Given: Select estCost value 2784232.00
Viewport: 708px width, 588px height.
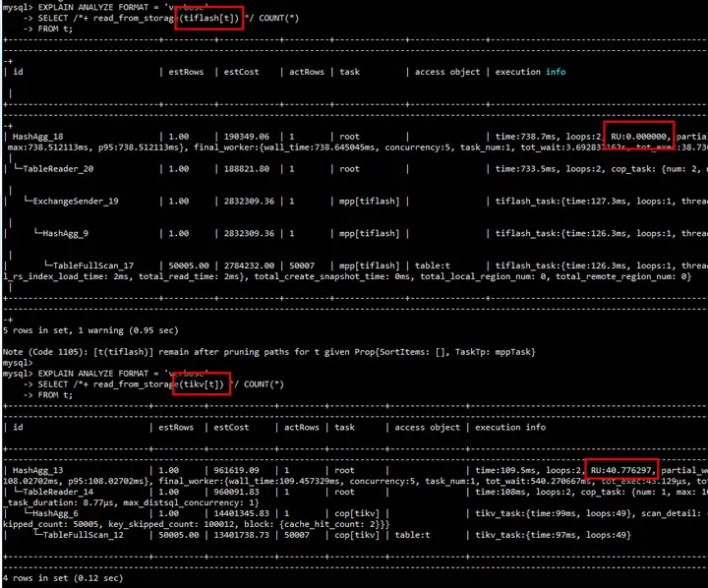Looking at the screenshot, I should (249, 265).
